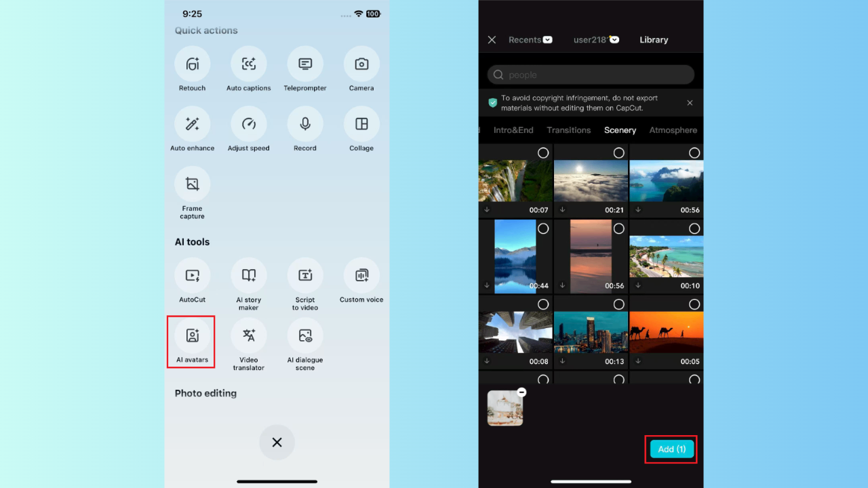Screen dimensions: 868x488
Task: Switch to the Transitions tab
Action: (x=569, y=129)
